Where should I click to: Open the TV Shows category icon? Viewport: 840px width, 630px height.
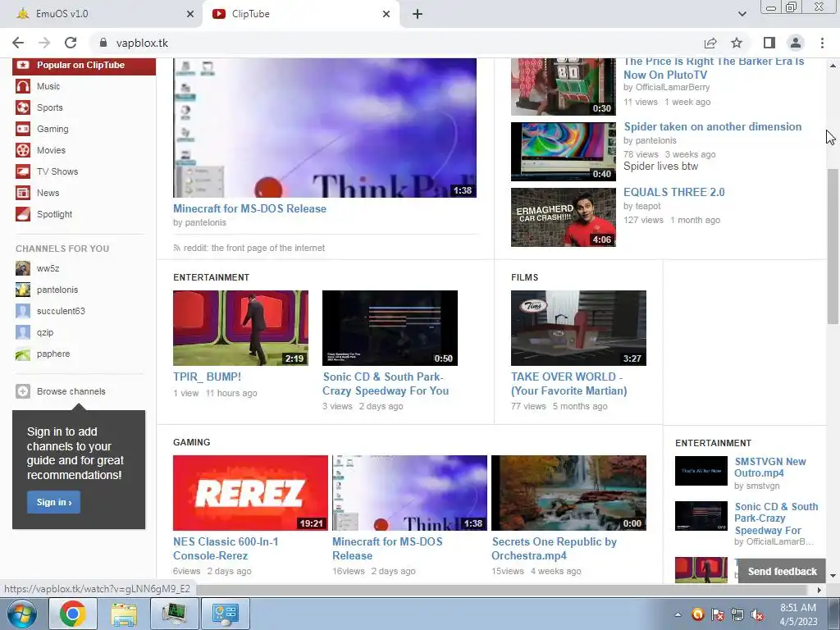tap(22, 172)
